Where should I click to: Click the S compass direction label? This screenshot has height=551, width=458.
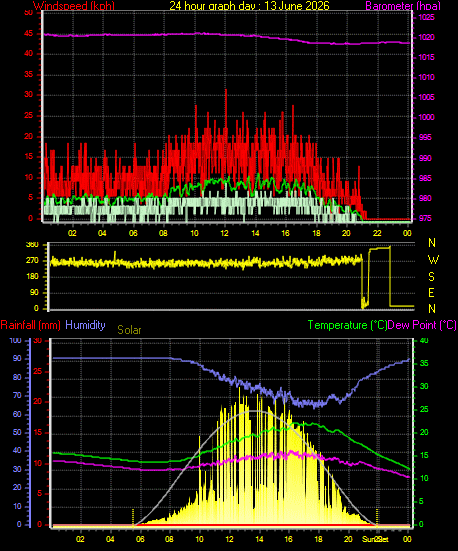[x=432, y=277]
